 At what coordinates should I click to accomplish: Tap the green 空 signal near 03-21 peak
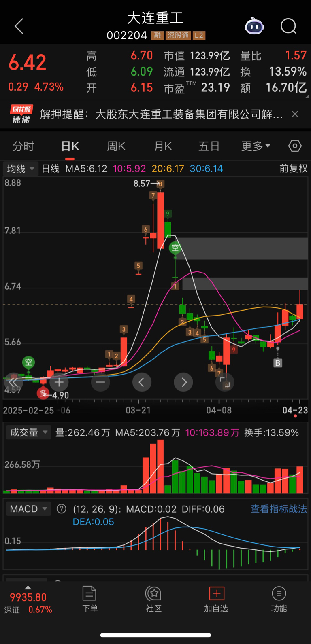click(175, 247)
